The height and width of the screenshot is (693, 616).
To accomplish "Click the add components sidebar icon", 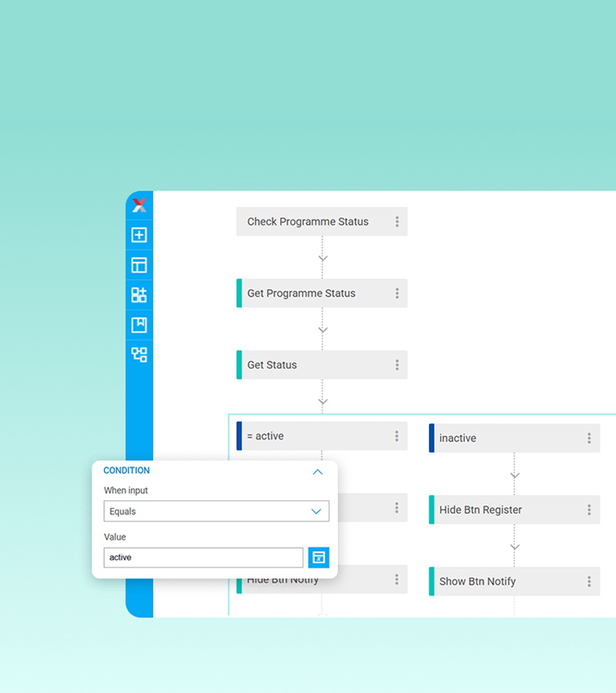I will [139, 294].
